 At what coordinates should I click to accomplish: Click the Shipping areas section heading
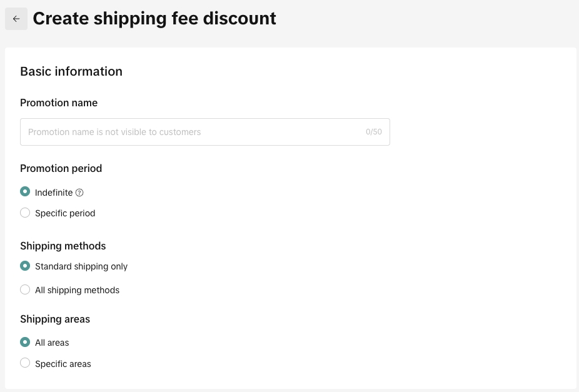click(55, 319)
